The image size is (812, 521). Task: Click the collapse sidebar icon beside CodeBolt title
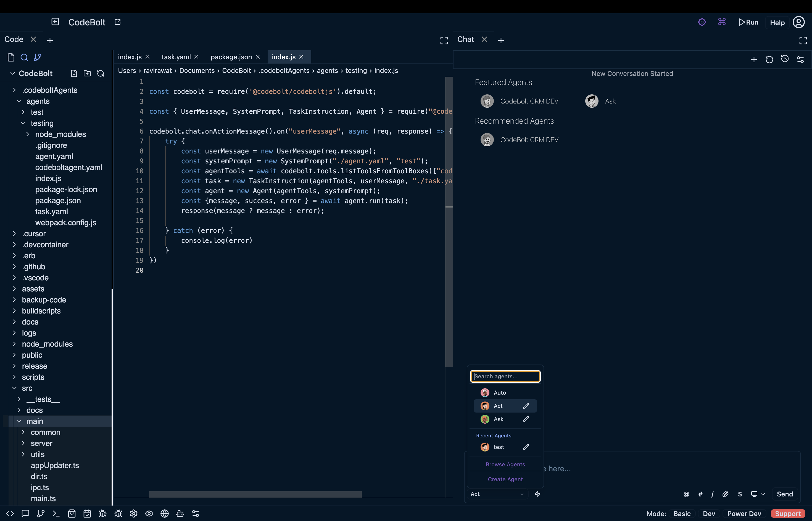pyautogui.click(x=55, y=22)
